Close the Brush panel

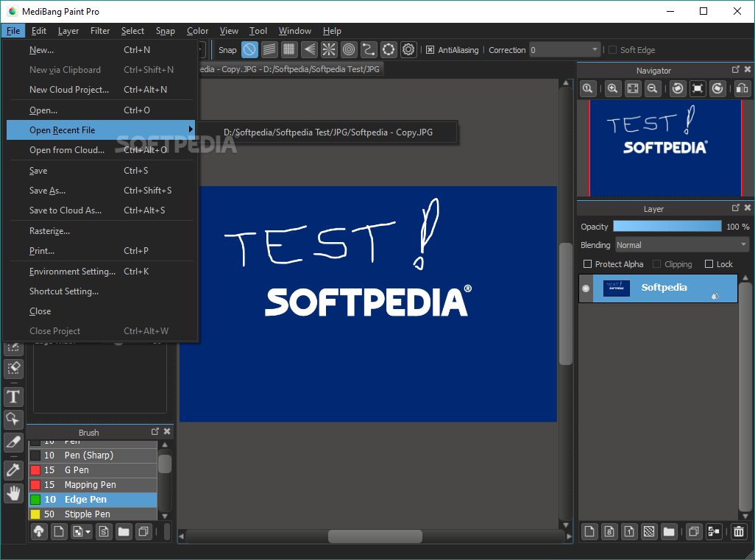167,431
